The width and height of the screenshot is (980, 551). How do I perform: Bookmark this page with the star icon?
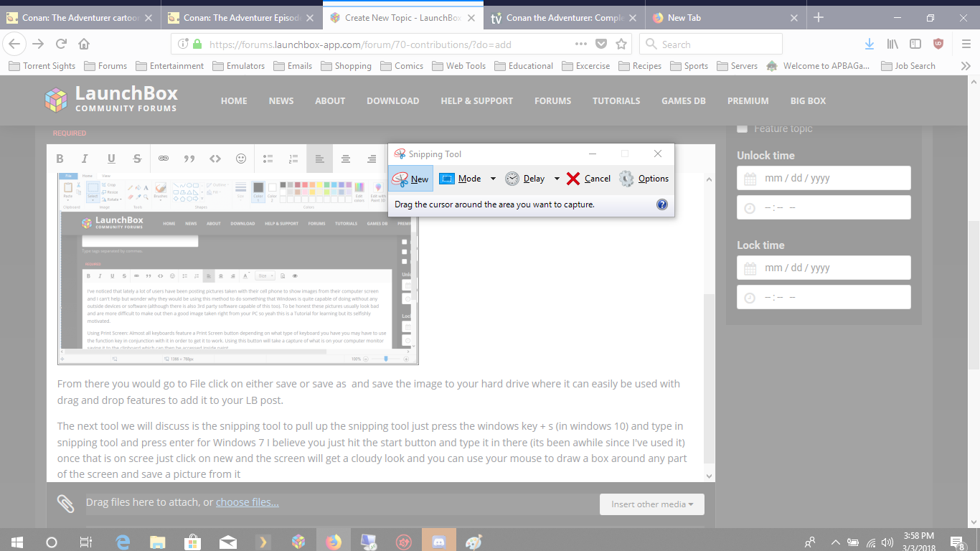[621, 44]
